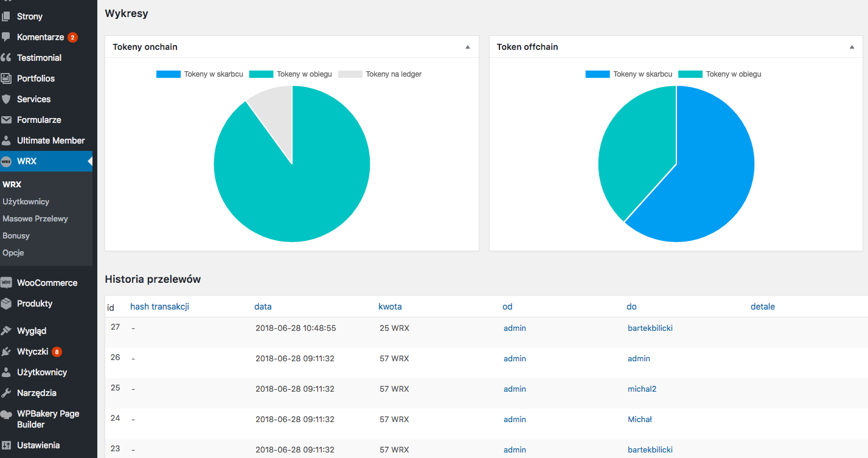Toggle Tokeny w obiegu legend in offchain chart

click(x=720, y=74)
